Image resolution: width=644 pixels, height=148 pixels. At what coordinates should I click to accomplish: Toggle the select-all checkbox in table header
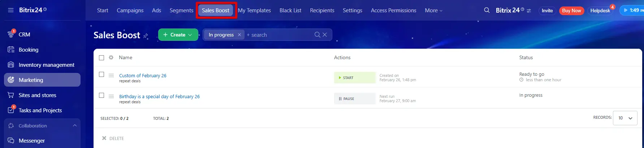[101, 58]
